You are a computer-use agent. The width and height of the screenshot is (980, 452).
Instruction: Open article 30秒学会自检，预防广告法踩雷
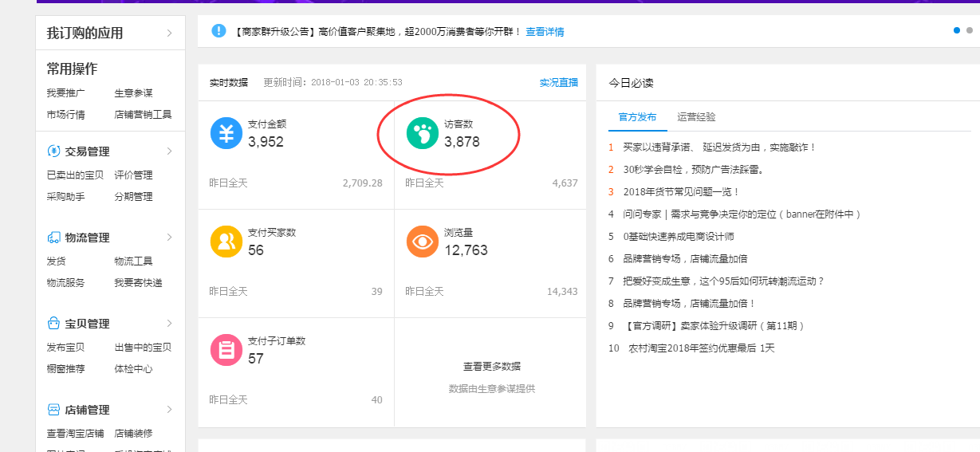pos(693,170)
